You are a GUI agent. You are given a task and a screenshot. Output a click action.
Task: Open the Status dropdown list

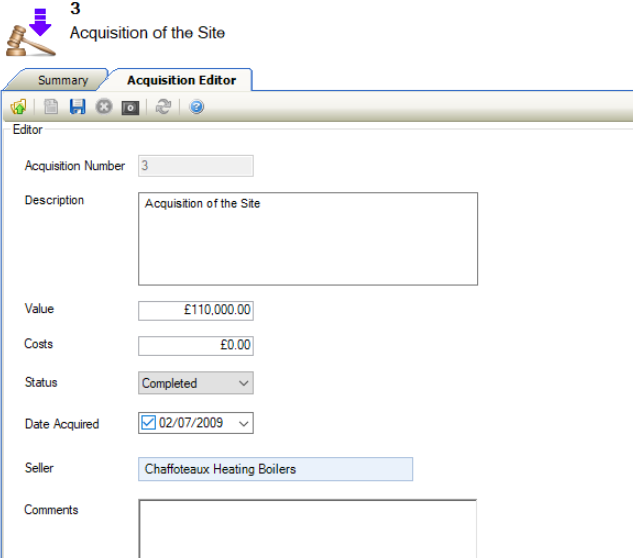pos(243,383)
